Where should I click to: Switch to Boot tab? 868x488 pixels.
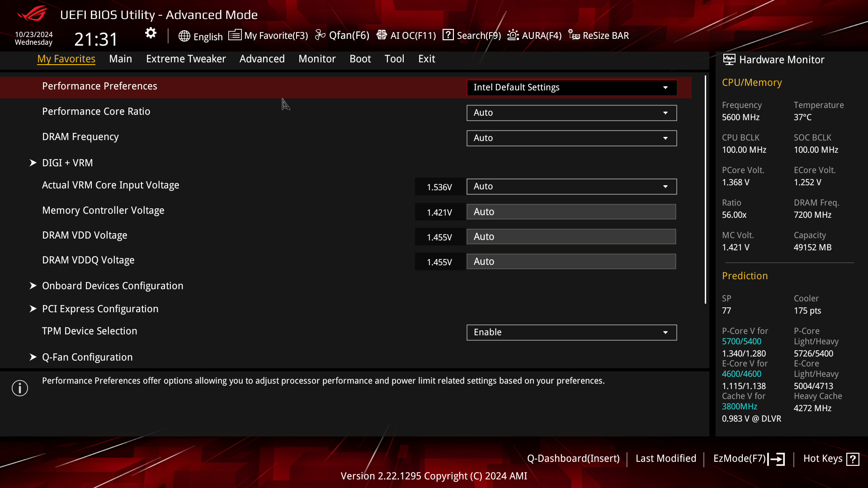tap(360, 59)
